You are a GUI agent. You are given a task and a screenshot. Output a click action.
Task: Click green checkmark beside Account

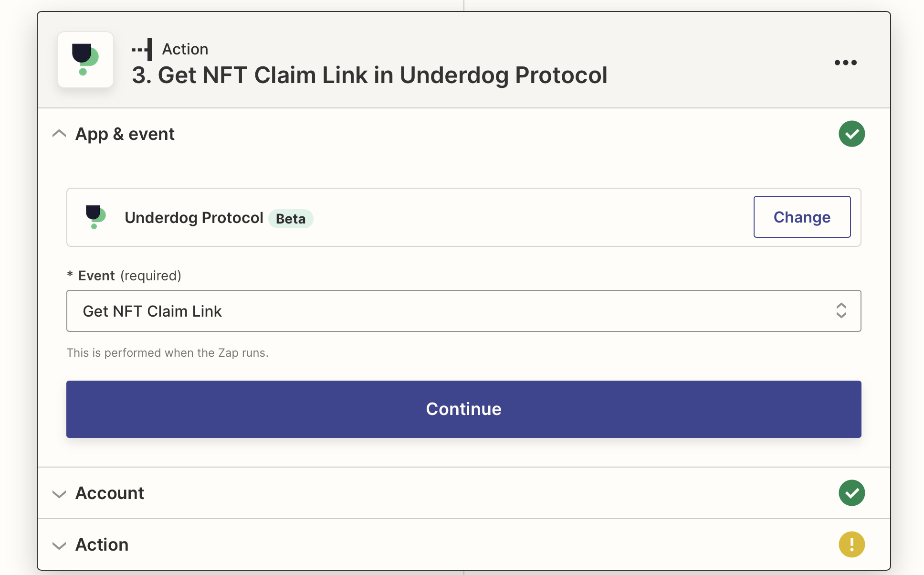click(x=851, y=493)
